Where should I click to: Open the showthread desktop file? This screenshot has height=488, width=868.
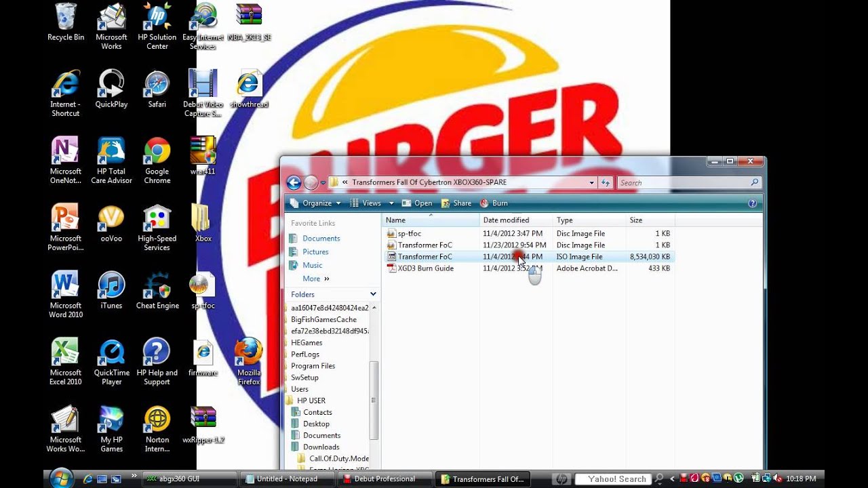point(249,89)
